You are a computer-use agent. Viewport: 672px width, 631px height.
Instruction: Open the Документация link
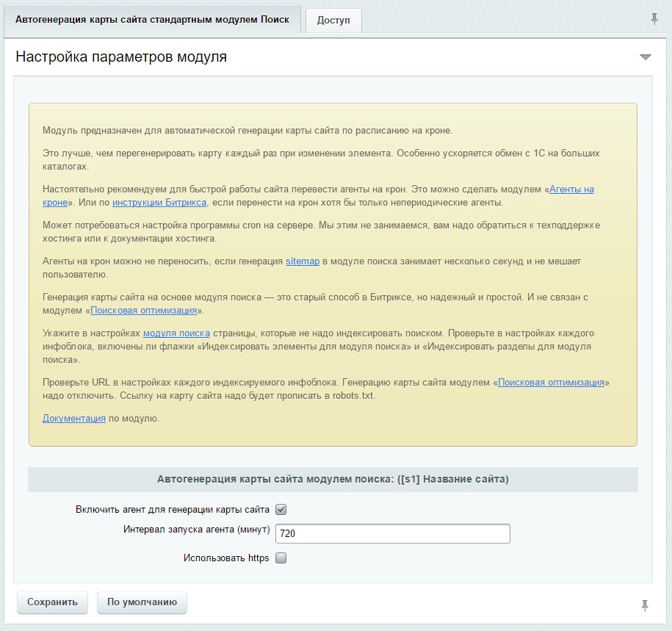click(x=73, y=419)
